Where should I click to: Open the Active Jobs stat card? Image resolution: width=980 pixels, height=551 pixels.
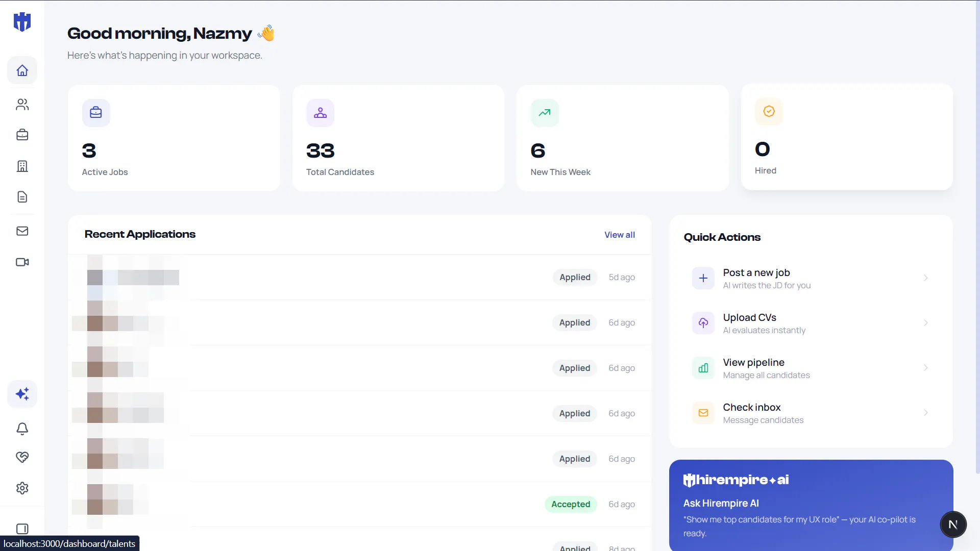[174, 138]
